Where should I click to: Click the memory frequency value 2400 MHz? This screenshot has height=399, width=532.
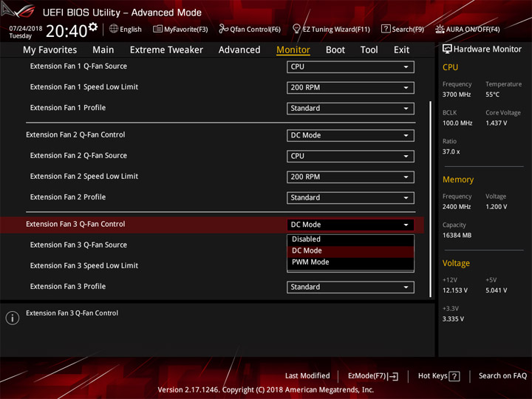click(457, 207)
